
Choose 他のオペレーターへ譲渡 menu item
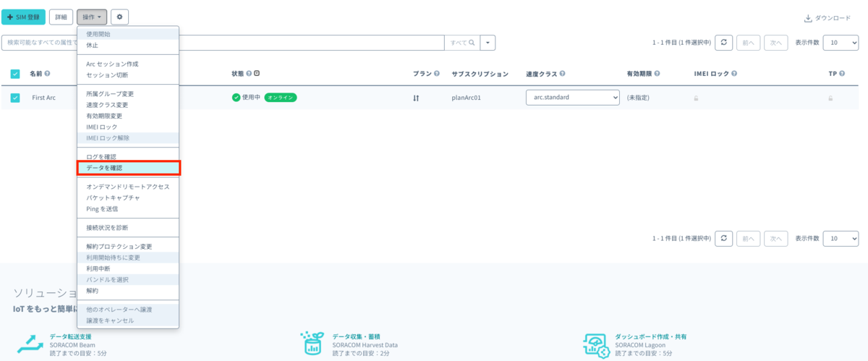tap(128, 310)
